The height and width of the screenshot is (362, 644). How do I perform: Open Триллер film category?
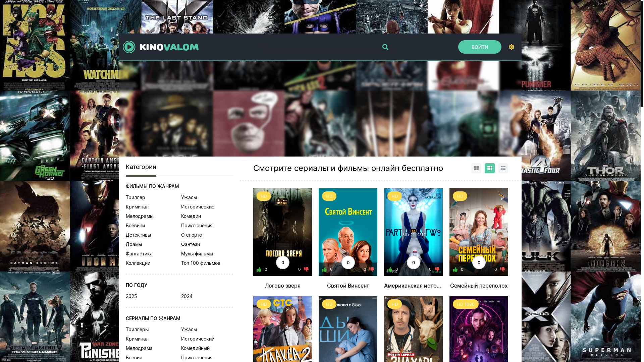click(x=136, y=197)
